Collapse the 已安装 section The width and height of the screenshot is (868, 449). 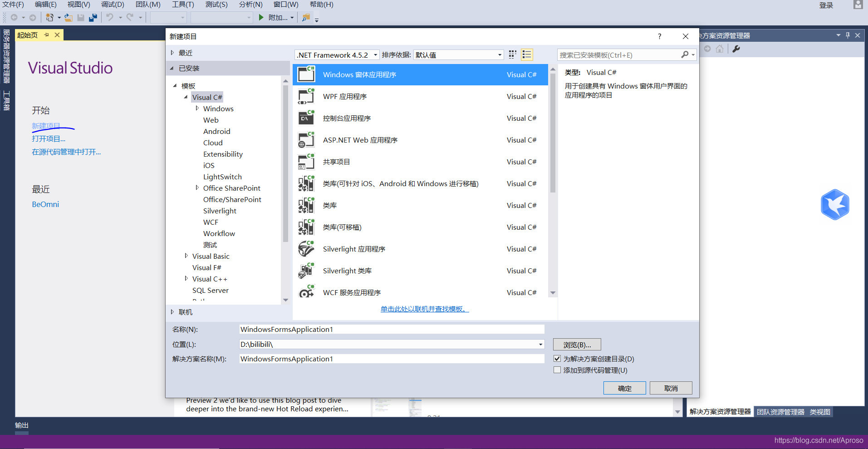[172, 68]
